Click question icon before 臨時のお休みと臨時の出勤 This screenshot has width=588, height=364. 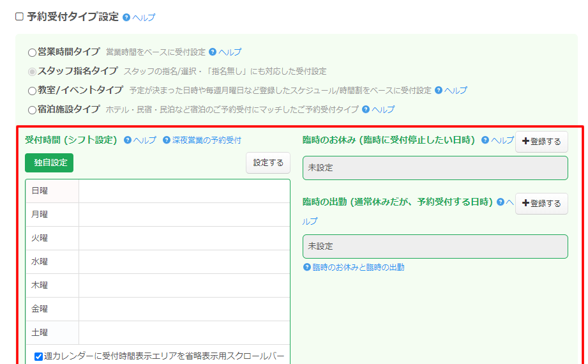(x=307, y=267)
